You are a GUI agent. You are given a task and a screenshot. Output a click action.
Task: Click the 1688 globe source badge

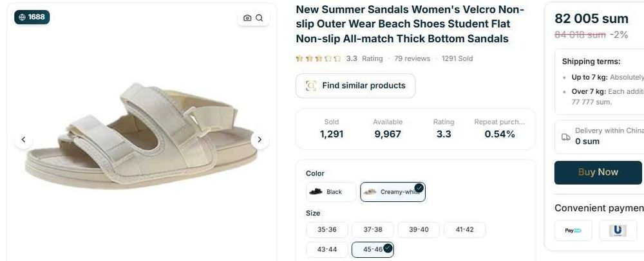pyautogui.click(x=32, y=17)
